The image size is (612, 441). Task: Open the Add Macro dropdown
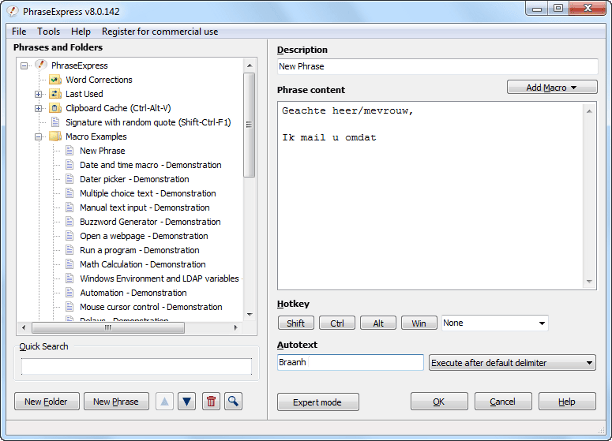pyautogui.click(x=552, y=87)
